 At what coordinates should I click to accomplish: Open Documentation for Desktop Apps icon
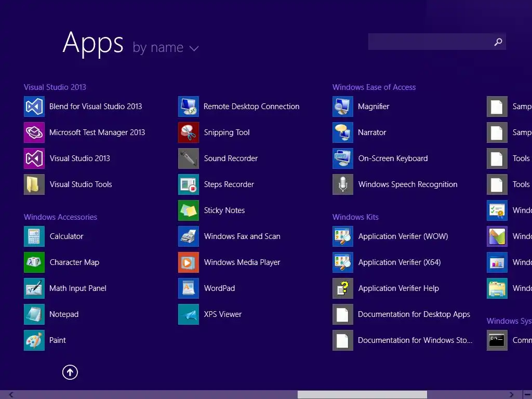(x=343, y=314)
